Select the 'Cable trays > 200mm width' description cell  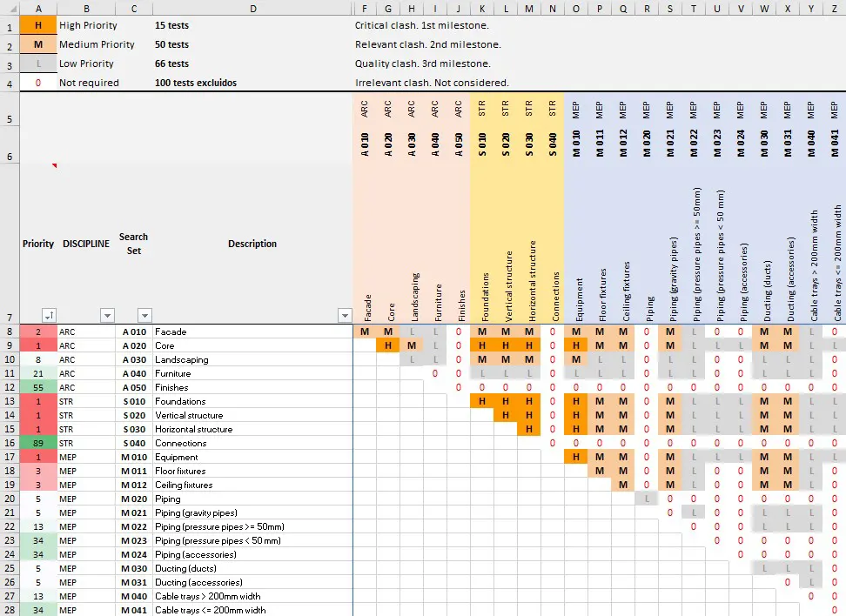(252, 596)
